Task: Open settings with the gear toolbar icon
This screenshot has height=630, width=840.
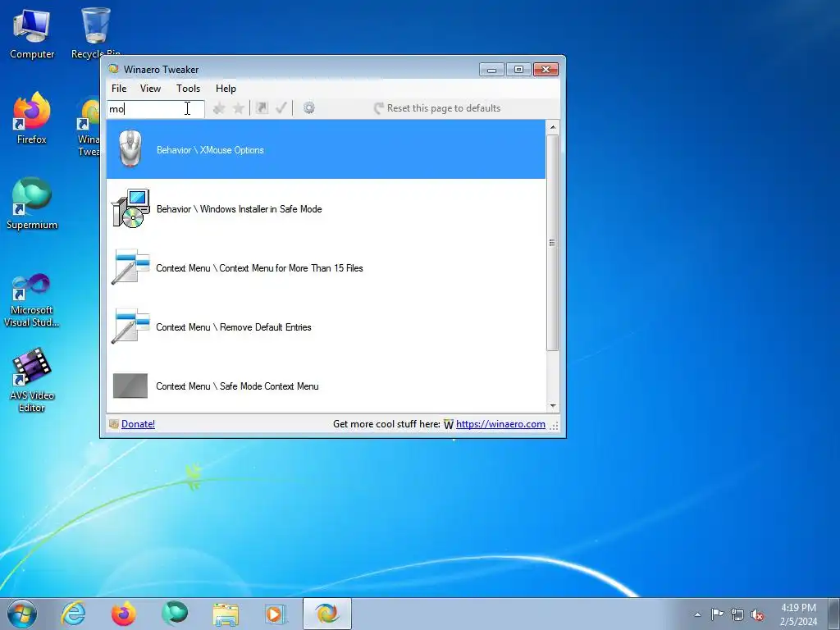Action: 309,108
